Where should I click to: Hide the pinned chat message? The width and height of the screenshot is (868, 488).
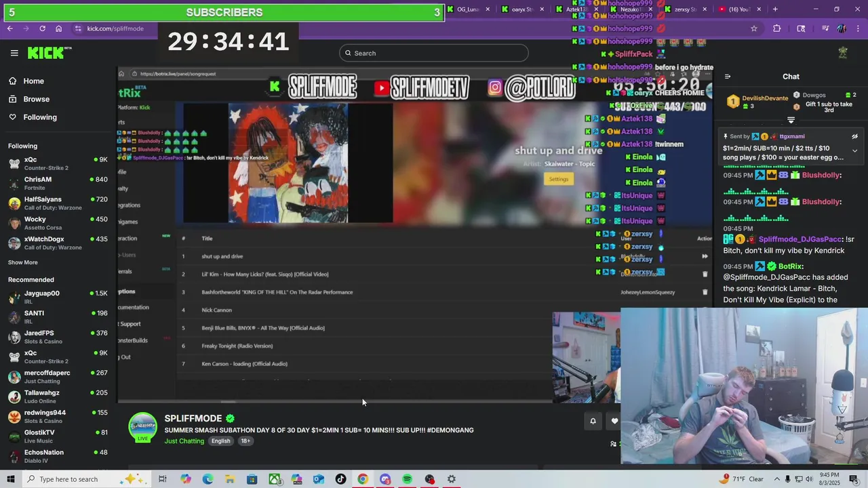coord(854,136)
